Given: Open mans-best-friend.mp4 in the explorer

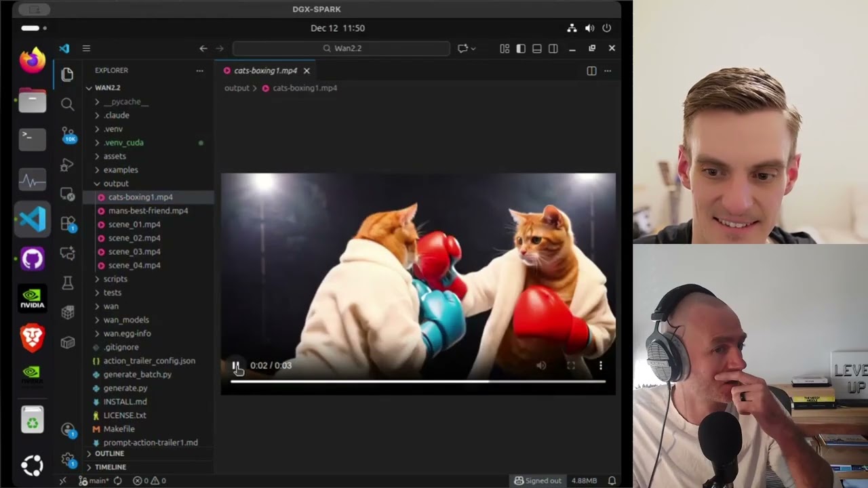Looking at the screenshot, I should click(148, 211).
